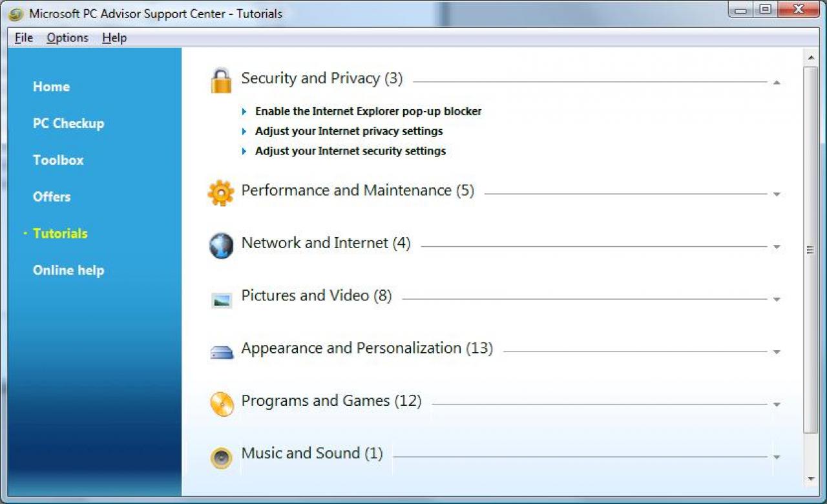Expand Programs and Games section arrow

777,404
